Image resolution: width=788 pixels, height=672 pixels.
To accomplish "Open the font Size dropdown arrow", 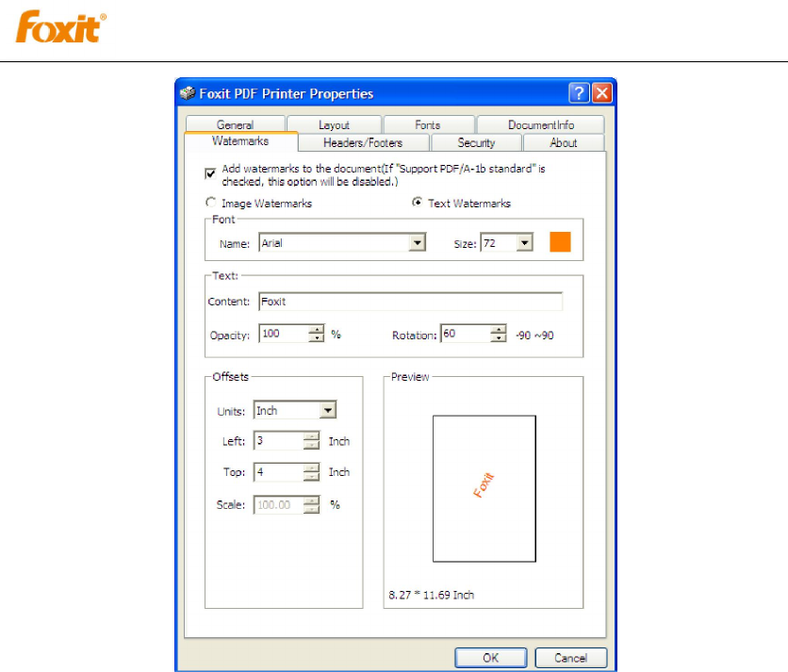I will (x=524, y=243).
